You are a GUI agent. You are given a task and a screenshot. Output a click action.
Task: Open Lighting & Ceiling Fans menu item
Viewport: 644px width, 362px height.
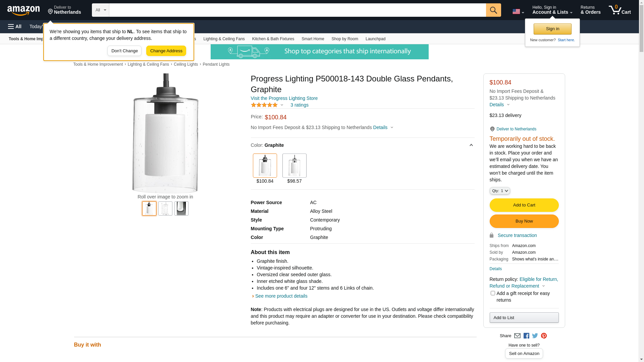point(224,39)
